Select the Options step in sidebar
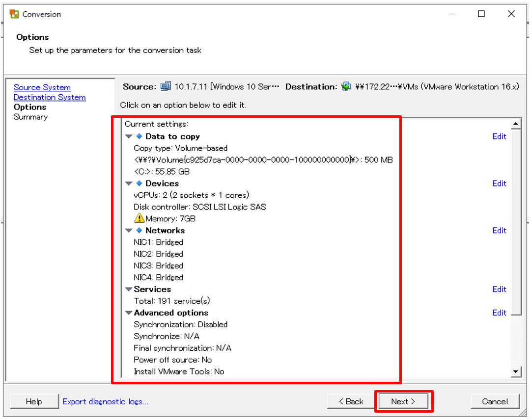The width and height of the screenshot is (531, 420). pos(30,107)
